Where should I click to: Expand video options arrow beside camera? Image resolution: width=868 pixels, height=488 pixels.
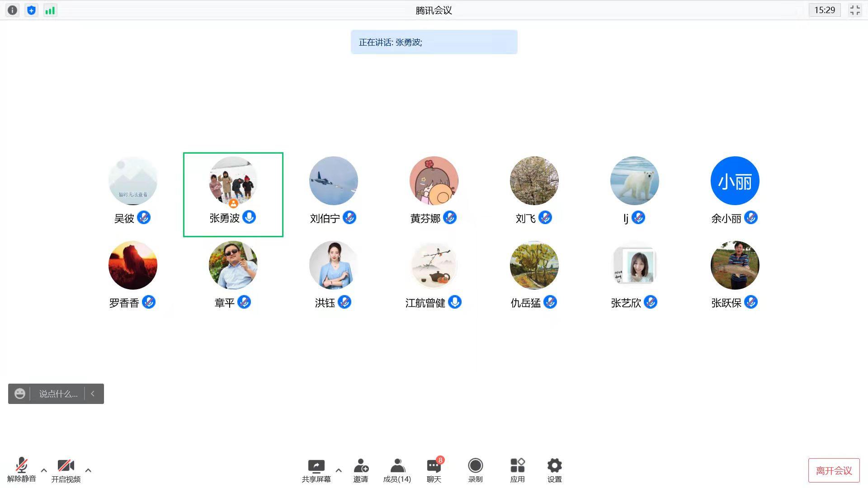(88, 470)
